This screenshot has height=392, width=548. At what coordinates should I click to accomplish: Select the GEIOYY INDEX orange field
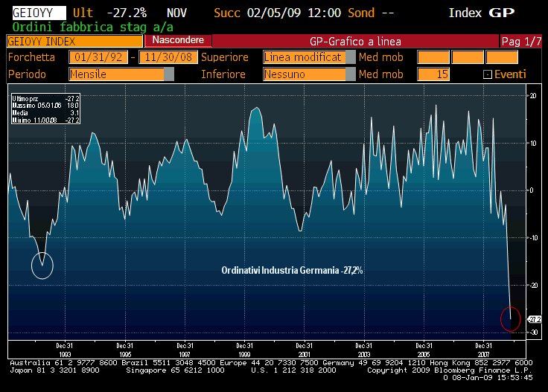[x=74, y=41]
